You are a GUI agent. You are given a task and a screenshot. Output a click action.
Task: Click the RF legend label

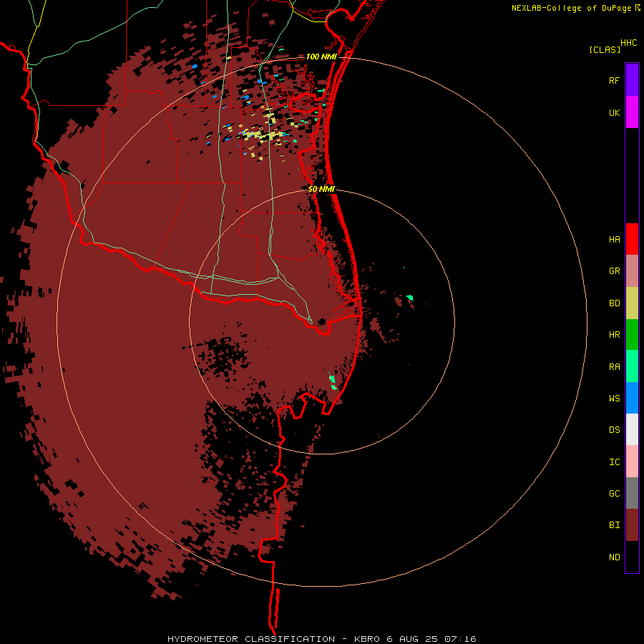tap(614, 81)
